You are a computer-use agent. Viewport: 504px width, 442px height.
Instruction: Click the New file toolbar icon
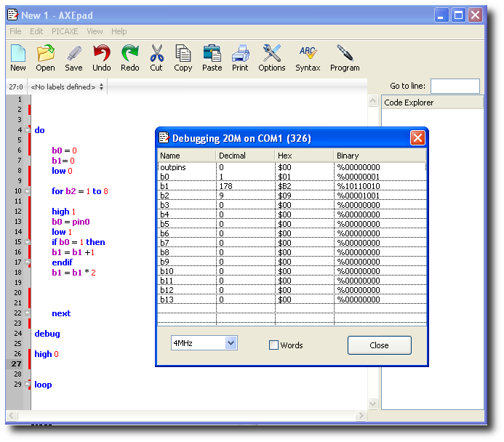(18, 57)
